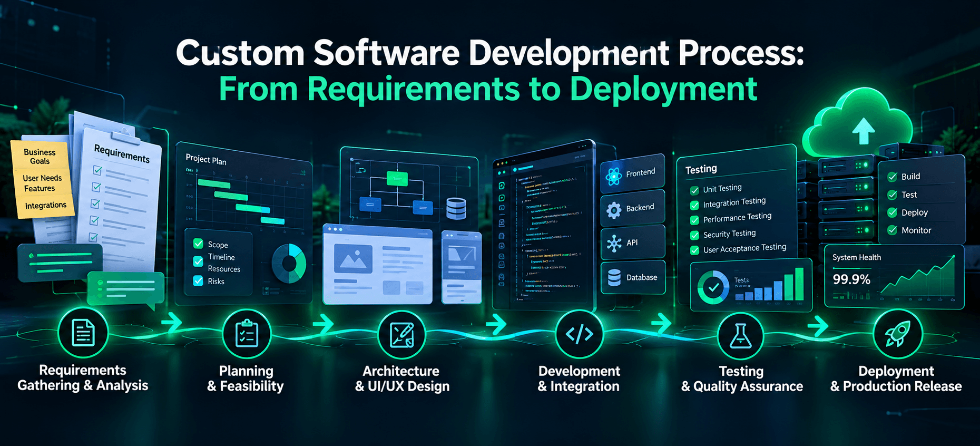
Task: Click the "Deploy" list item
Action: tap(914, 212)
